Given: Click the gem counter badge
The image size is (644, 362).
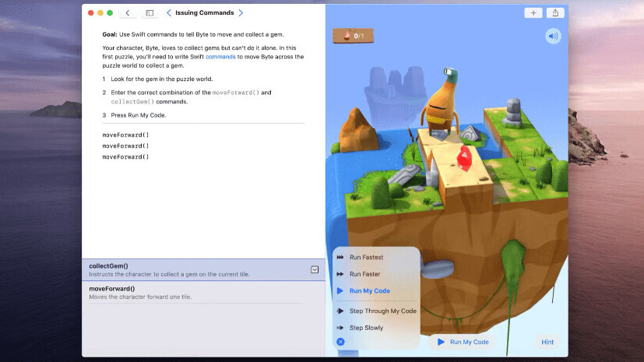Looking at the screenshot, I should (354, 35).
